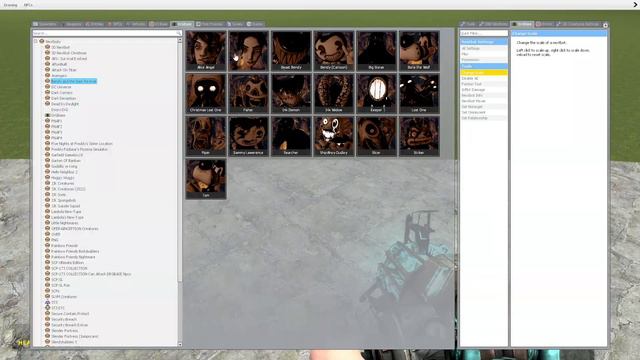Spawn the Big Steve nextbot

click(376, 51)
